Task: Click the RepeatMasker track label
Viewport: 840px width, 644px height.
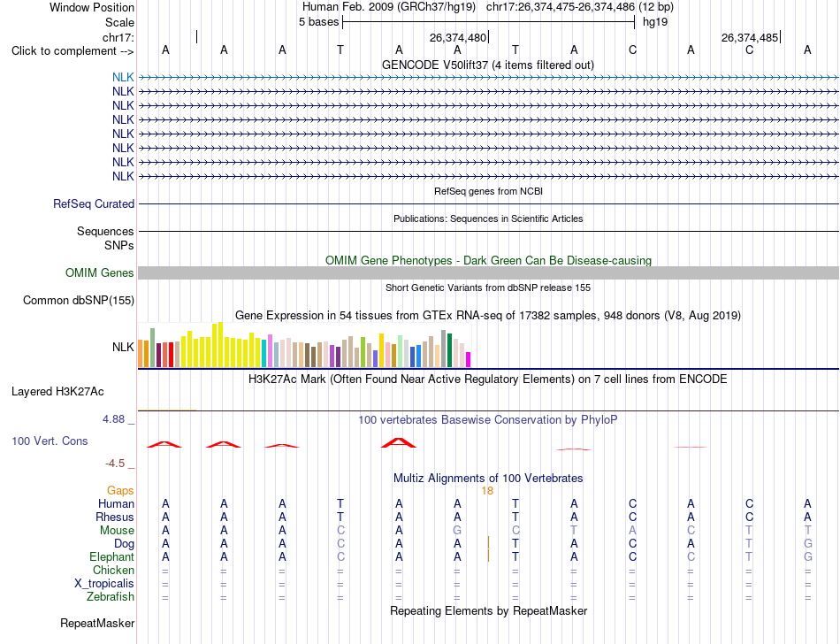Action: coord(97,624)
